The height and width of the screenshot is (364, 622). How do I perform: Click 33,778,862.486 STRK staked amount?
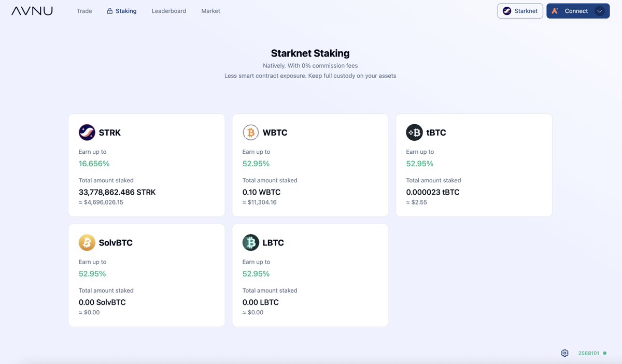click(117, 192)
